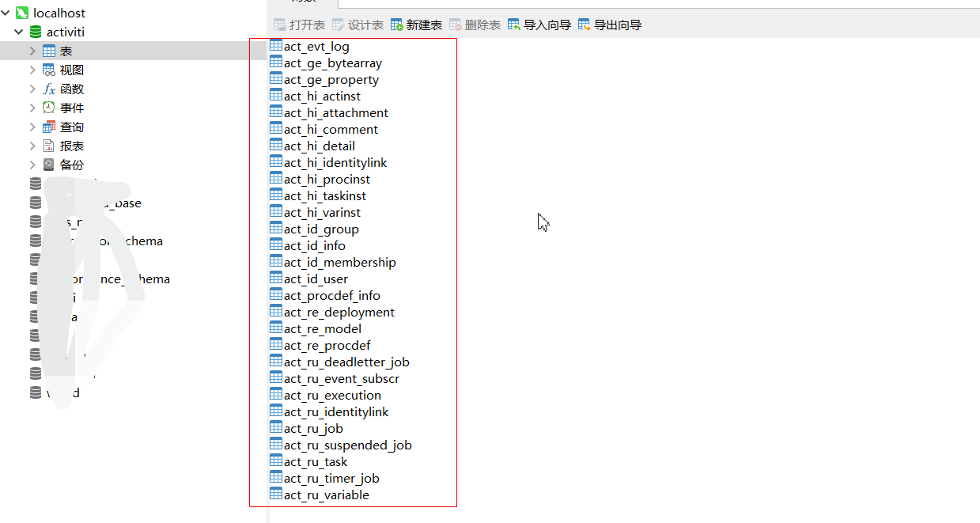Select the localhost tree label
980x523 pixels.
pos(59,13)
